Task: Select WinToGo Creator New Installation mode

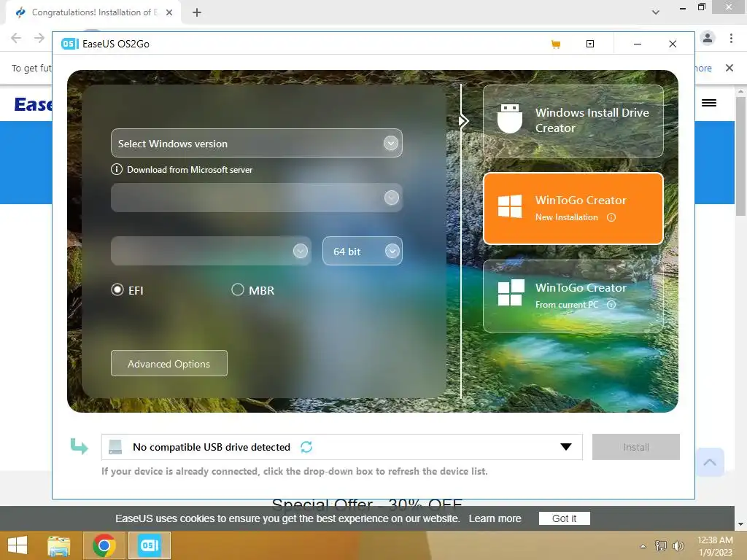Action: point(573,209)
